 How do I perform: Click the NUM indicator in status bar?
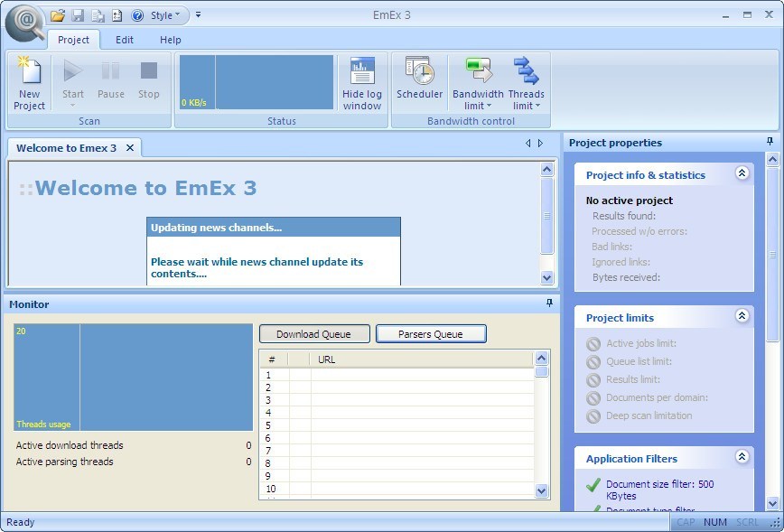click(x=715, y=522)
